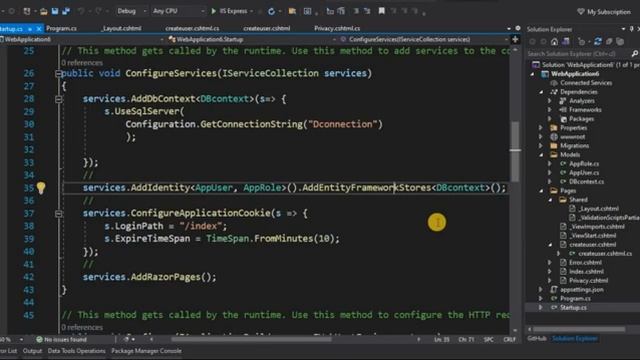Collapse the ConfigureApplicationCookie block at line 37
The height and width of the screenshot is (360, 640).
click(x=58, y=213)
